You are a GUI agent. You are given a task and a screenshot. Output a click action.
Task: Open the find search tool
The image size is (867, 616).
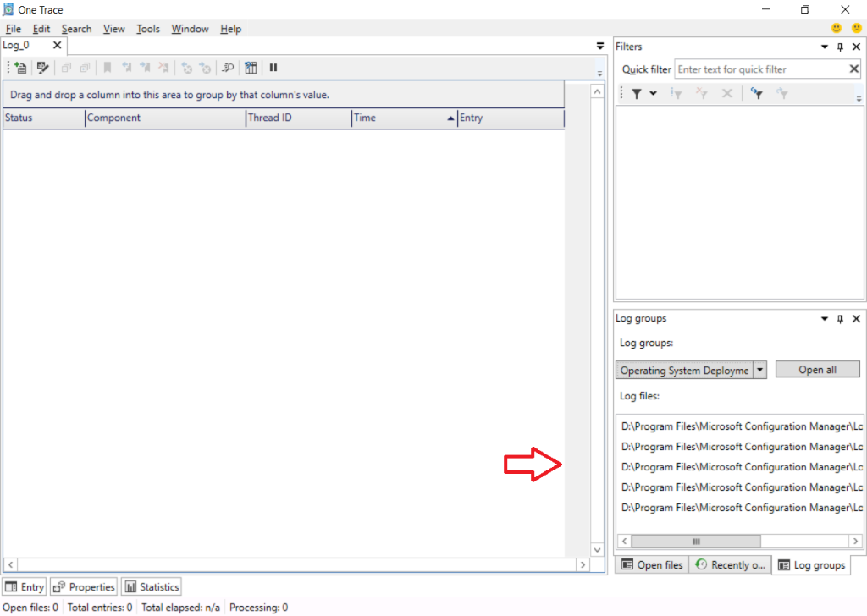[x=228, y=68]
